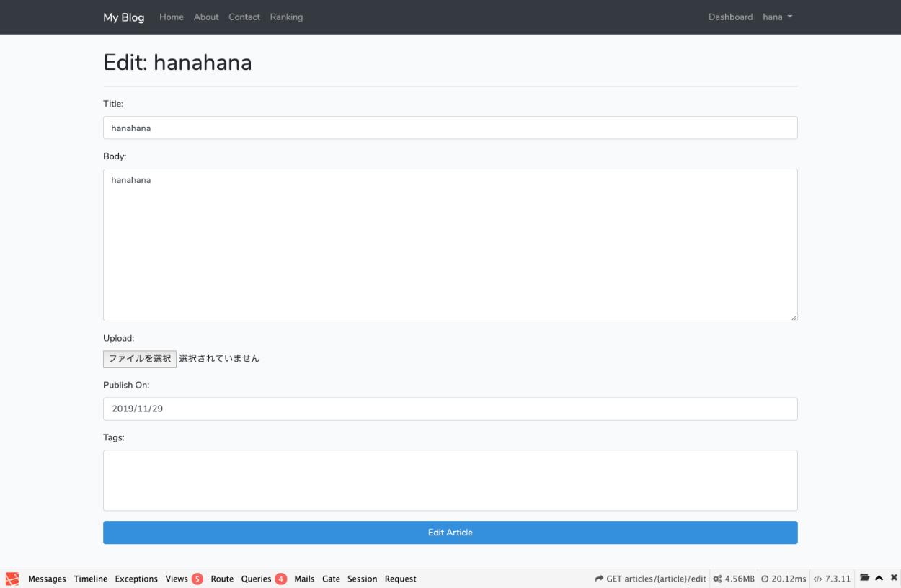Click inside the Tags selection box

450,480
